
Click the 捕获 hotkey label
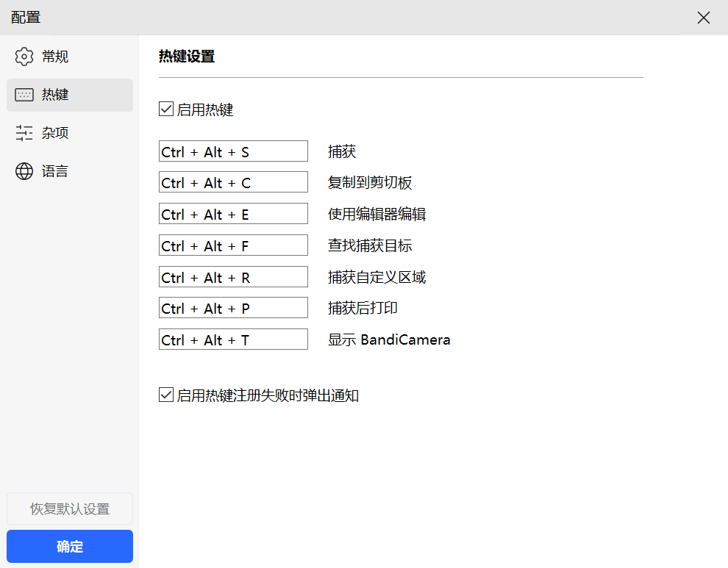(x=342, y=151)
